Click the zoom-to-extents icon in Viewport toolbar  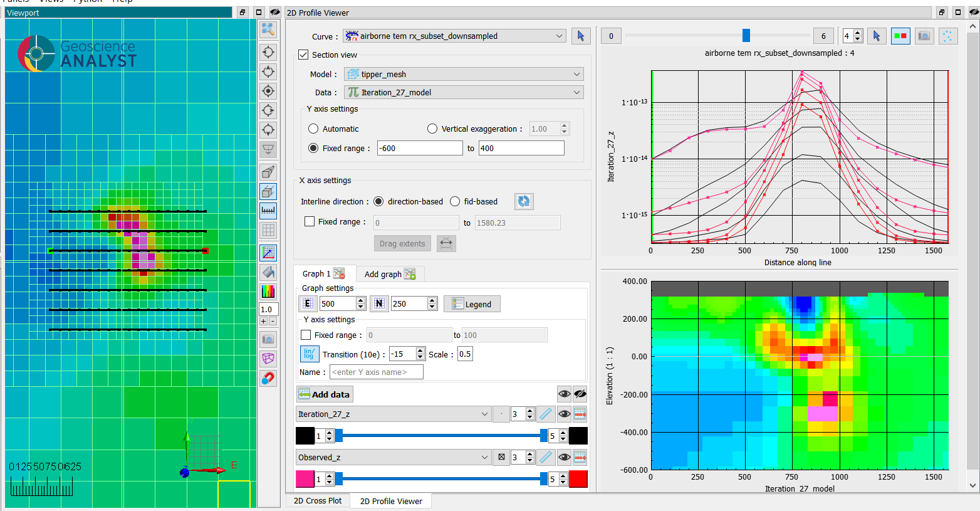(x=268, y=29)
